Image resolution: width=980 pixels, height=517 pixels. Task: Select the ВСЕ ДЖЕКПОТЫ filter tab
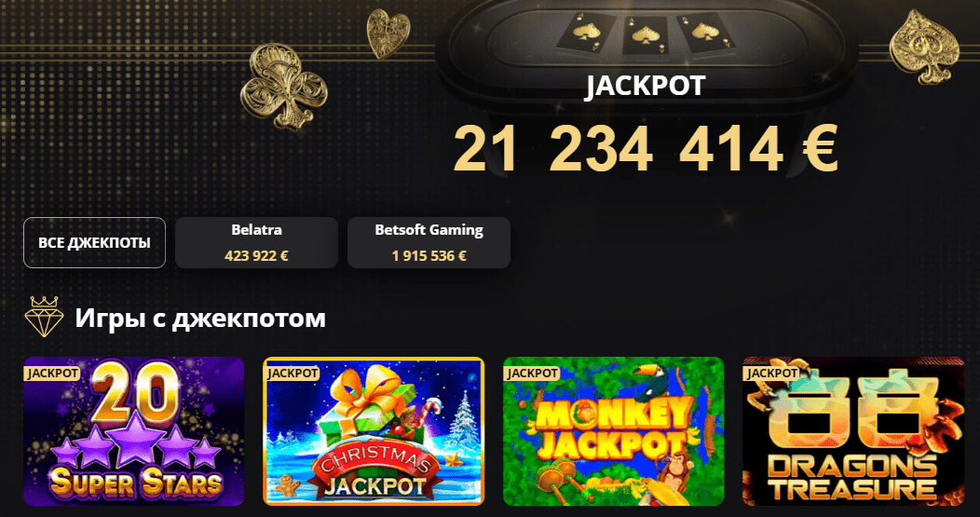point(94,242)
